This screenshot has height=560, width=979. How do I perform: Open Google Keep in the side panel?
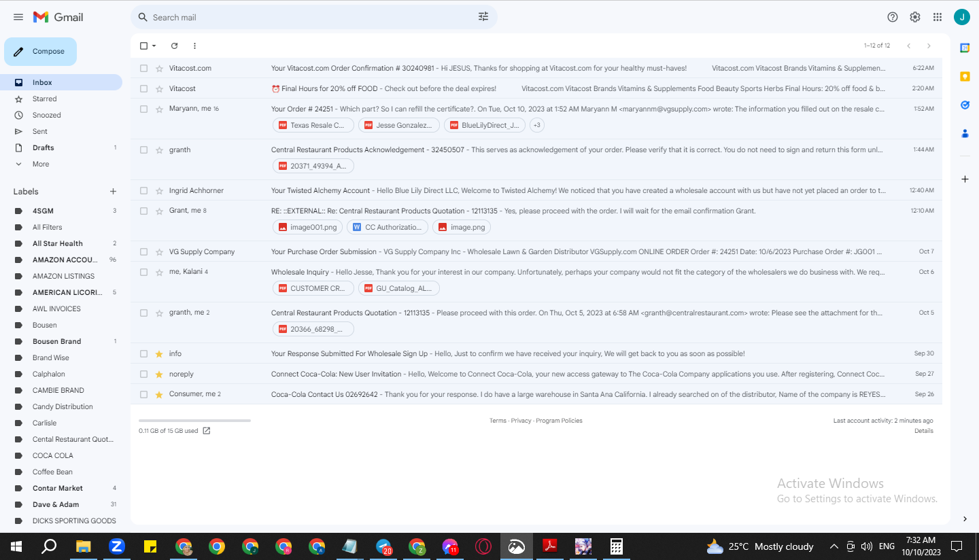pyautogui.click(x=965, y=76)
